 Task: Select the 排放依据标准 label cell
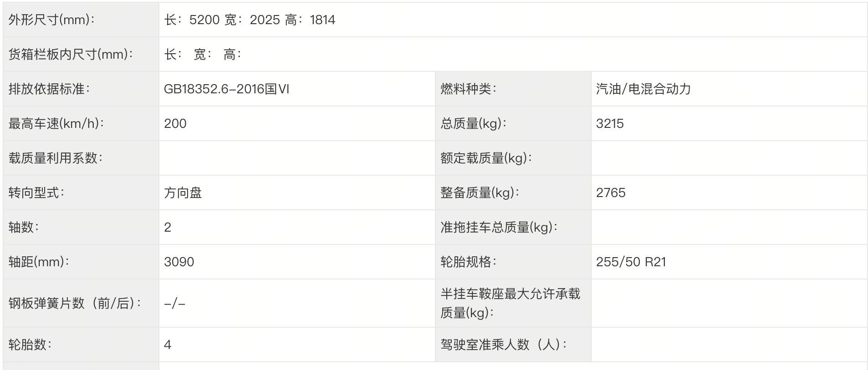coord(49,89)
